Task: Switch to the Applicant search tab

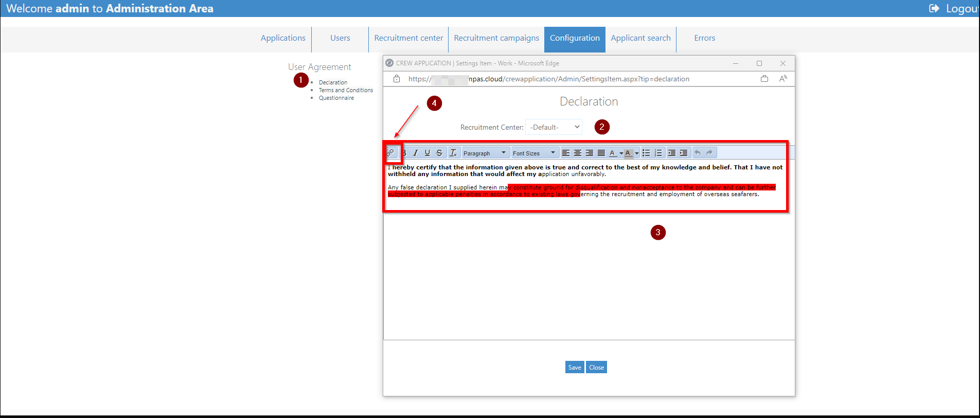Action: click(x=640, y=38)
